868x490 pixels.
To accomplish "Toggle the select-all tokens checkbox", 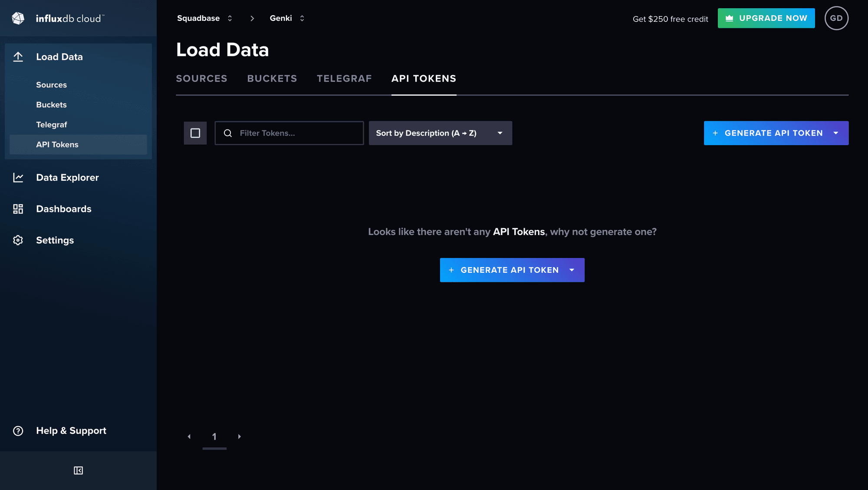I will (195, 133).
